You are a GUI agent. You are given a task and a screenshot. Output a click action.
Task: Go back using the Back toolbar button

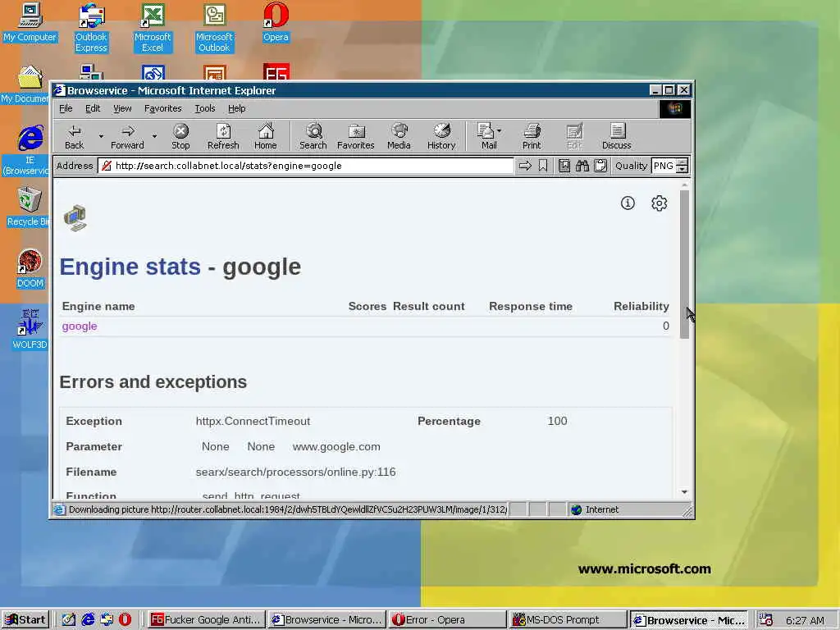pyautogui.click(x=75, y=137)
